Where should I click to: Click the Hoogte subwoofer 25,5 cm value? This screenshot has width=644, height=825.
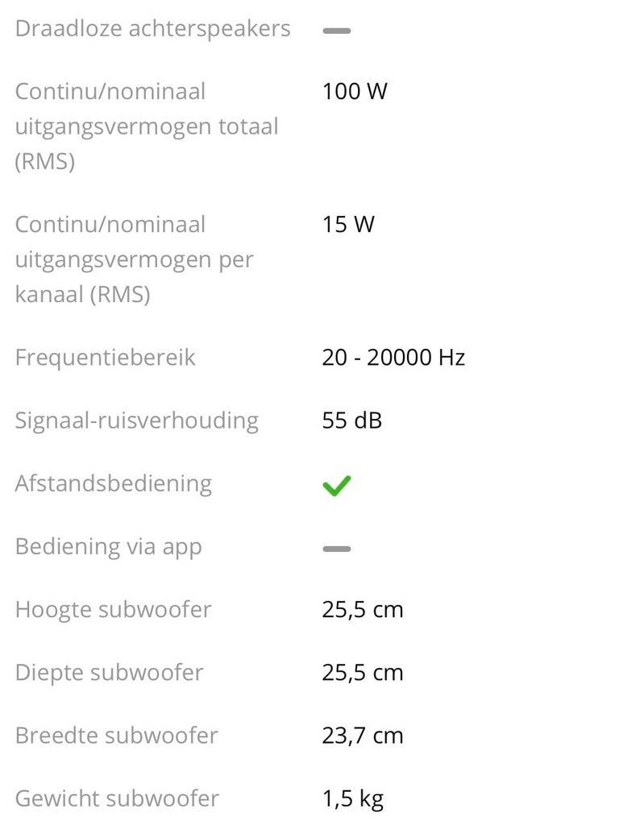click(x=362, y=610)
